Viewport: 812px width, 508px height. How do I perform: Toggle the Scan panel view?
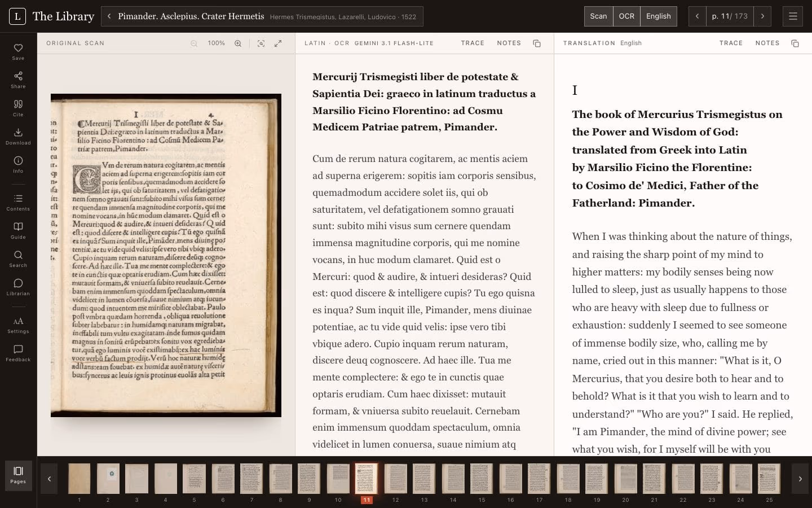click(x=598, y=16)
